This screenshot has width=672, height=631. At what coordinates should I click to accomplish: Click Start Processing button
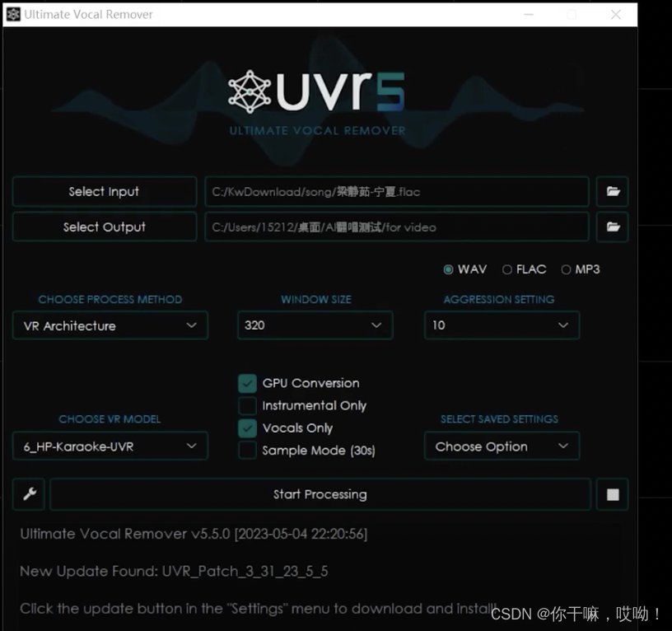click(x=320, y=494)
